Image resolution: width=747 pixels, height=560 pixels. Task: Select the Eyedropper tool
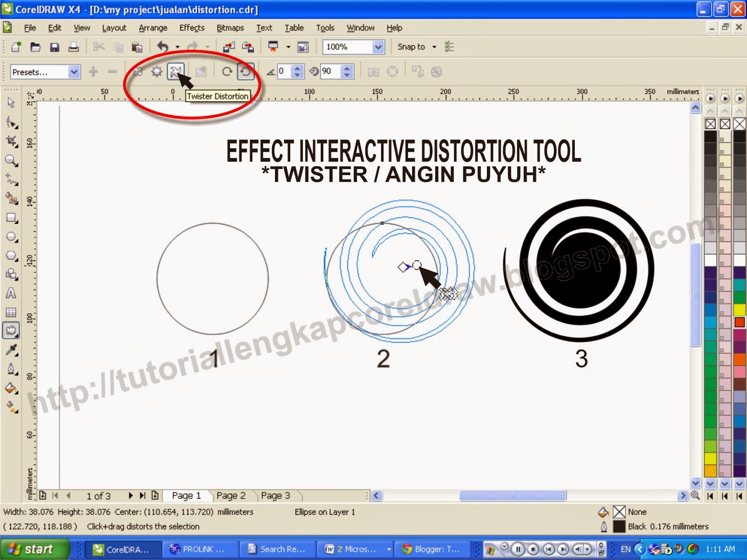click(10, 350)
